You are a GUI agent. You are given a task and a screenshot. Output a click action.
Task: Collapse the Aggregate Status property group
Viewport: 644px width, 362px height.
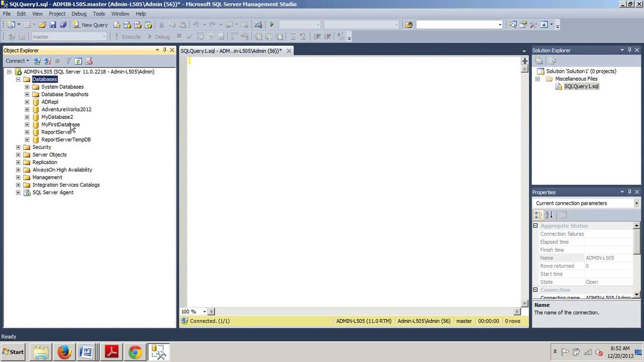[x=535, y=226]
